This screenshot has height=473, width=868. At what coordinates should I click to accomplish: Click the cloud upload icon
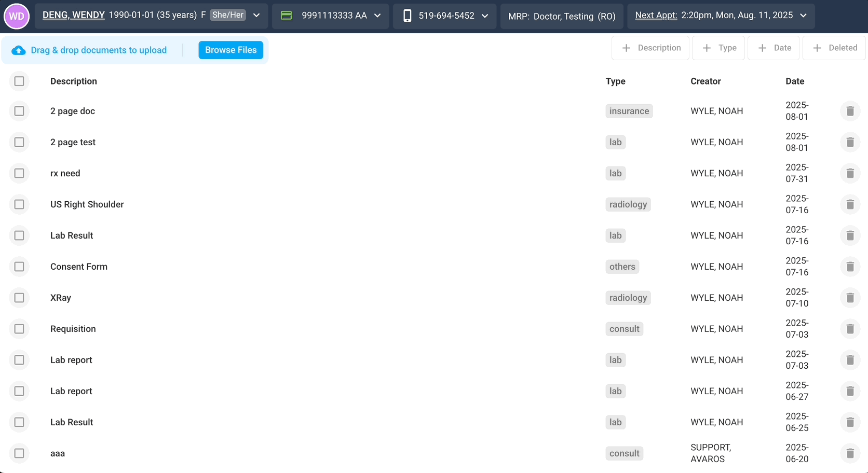tap(19, 50)
